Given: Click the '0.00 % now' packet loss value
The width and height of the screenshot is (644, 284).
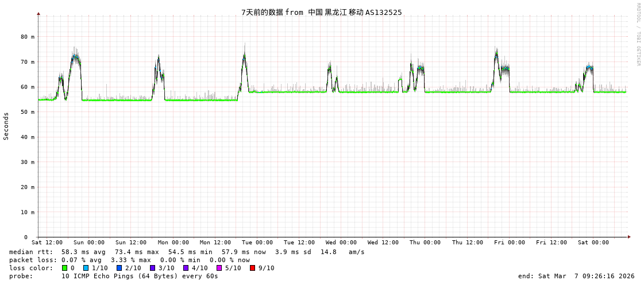Looking at the screenshot, I should [230, 260].
